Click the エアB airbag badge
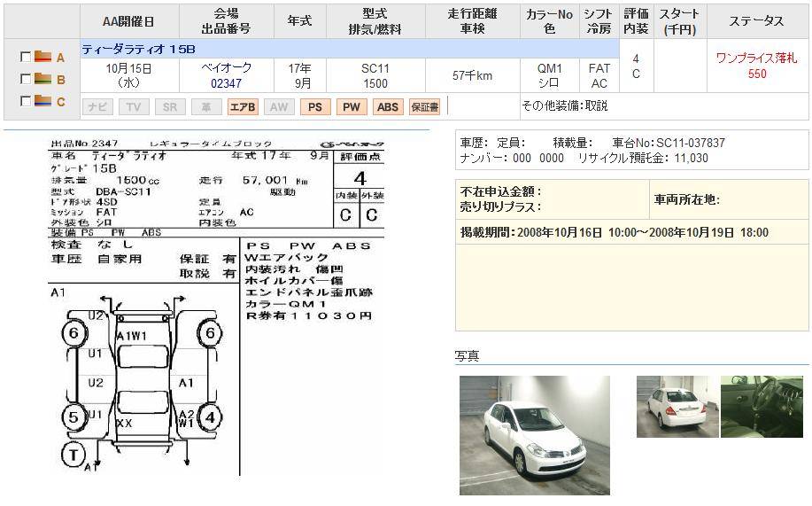This screenshot has height=506, width=812. click(243, 107)
